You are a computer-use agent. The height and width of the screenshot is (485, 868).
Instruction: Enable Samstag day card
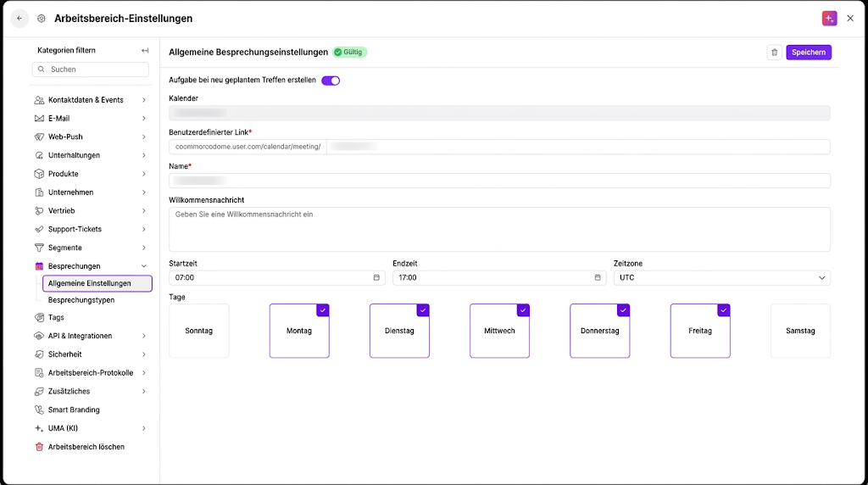(x=800, y=331)
